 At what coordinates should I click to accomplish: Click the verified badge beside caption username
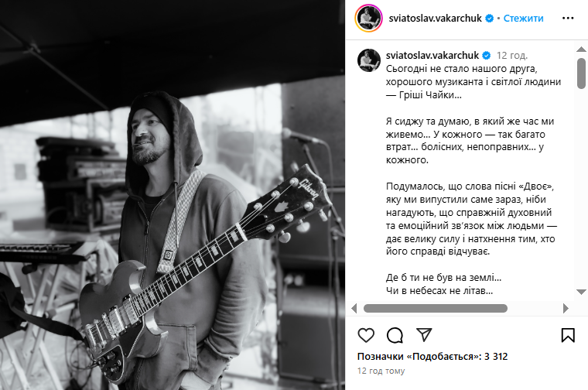(x=487, y=56)
